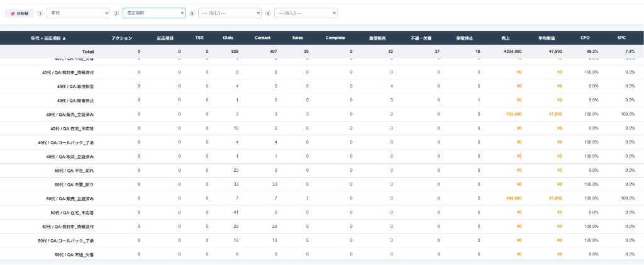Select row 50代 / QA:不在_切れ
Screen dimensions: 644x265
click(322, 170)
